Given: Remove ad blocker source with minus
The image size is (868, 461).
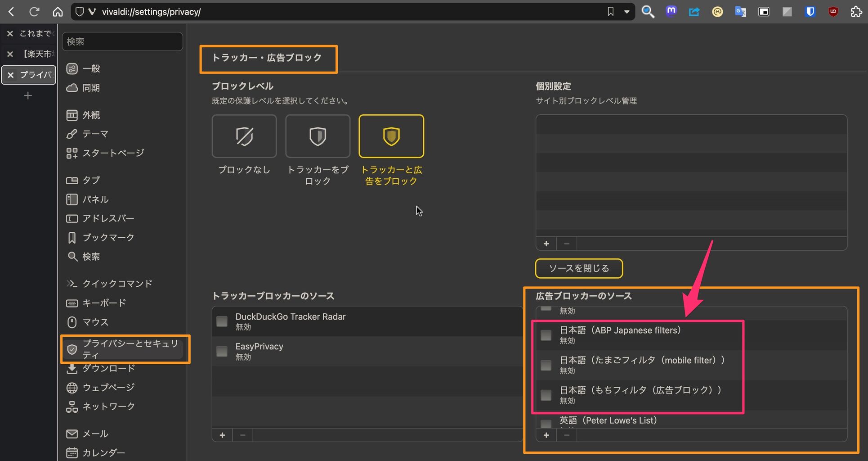Looking at the screenshot, I should [567, 435].
